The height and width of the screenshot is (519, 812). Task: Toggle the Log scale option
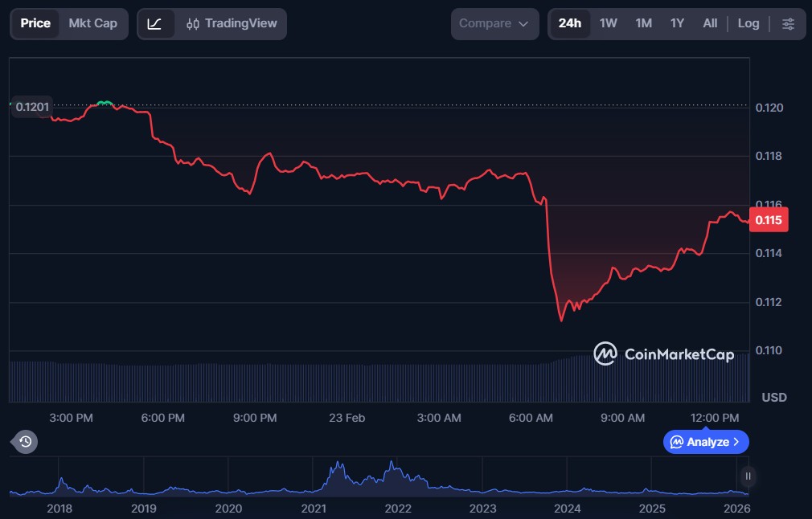[x=748, y=24]
